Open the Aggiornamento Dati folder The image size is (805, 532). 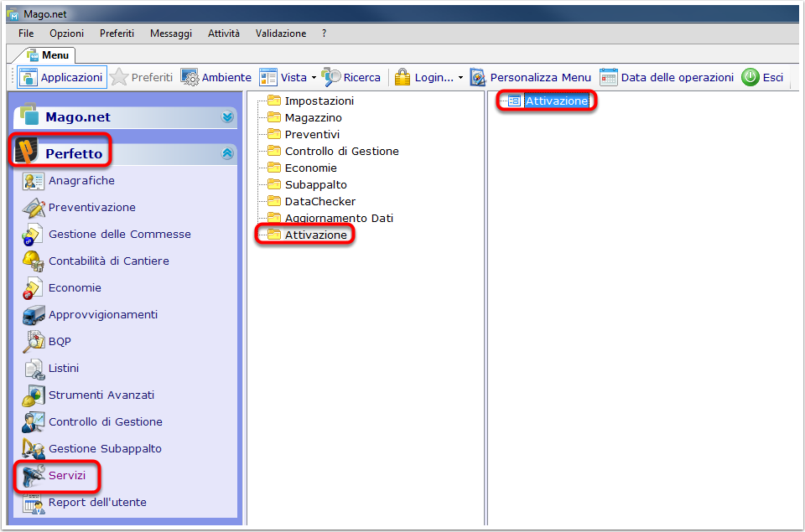[x=330, y=218]
